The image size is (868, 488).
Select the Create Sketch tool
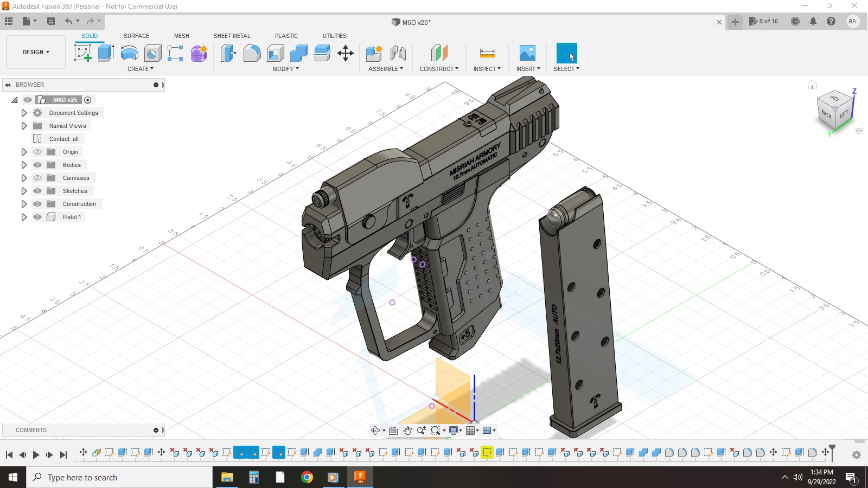click(x=82, y=53)
